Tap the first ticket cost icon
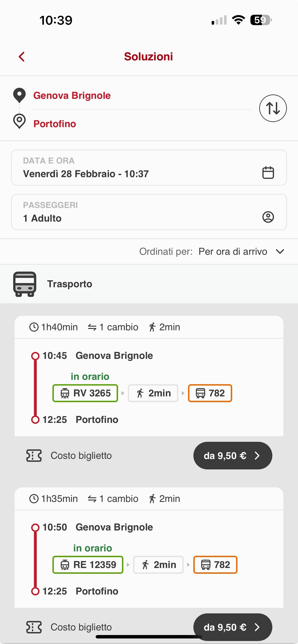This screenshot has height=644, width=298. click(x=34, y=455)
